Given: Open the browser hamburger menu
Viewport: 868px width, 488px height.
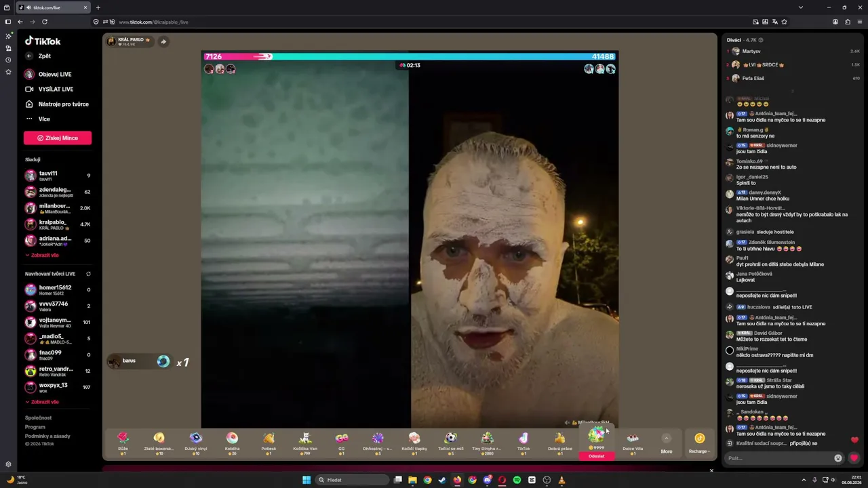Looking at the screenshot, I should click(x=860, y=22).
